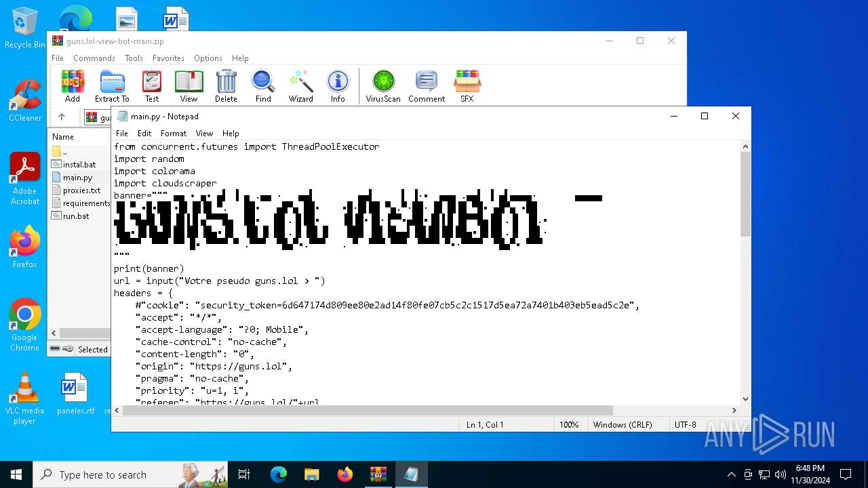Open WinRAR Favorites menu
Image resolution: width=868 pixels, height=488 pixels.
168,58
